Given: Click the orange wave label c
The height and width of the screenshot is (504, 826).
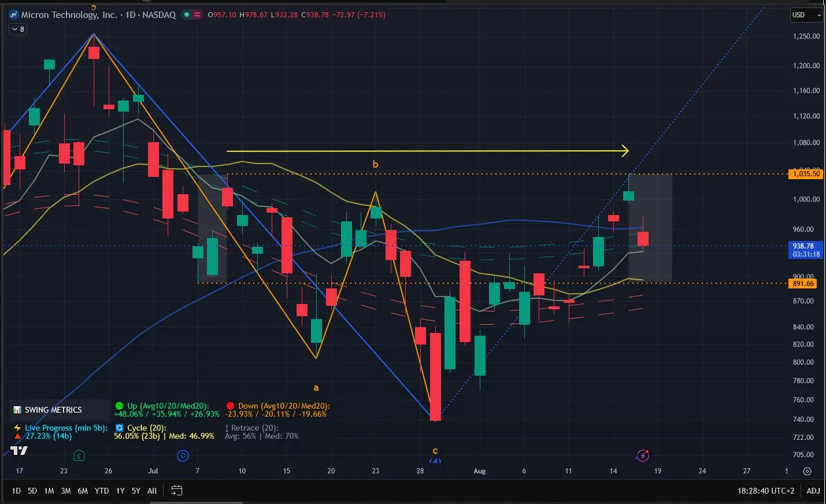Looking at the screenshot, I should tap(435, 451).
